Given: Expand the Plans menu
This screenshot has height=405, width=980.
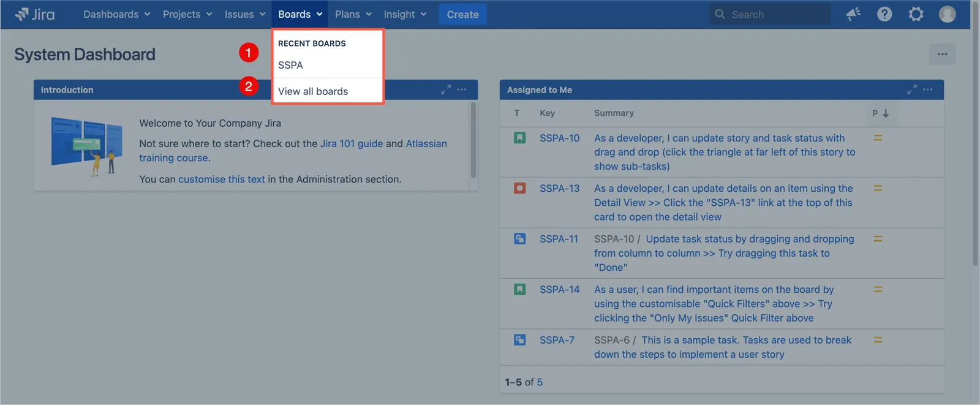Looking at the screenshot, I should point(353,14).
